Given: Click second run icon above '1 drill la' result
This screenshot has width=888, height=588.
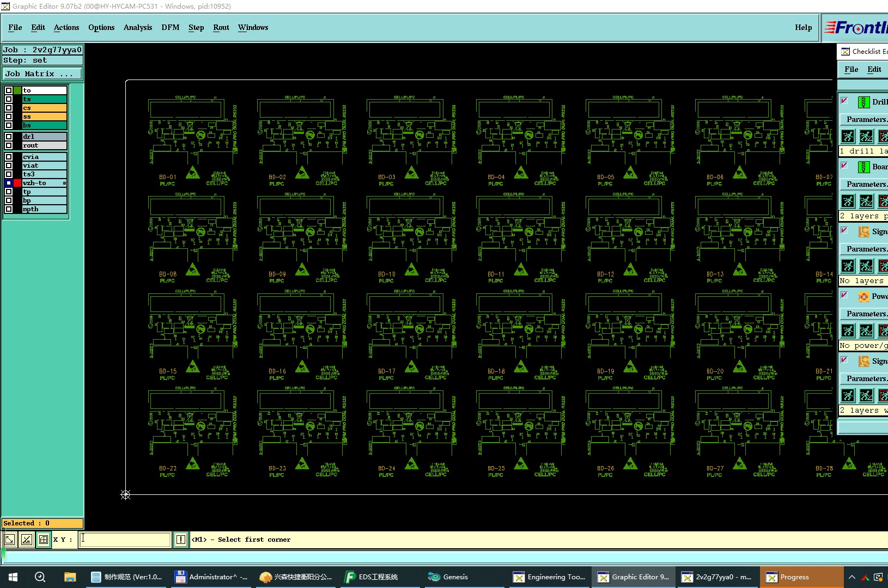Looking at the screenshot, I should [866, 136].
